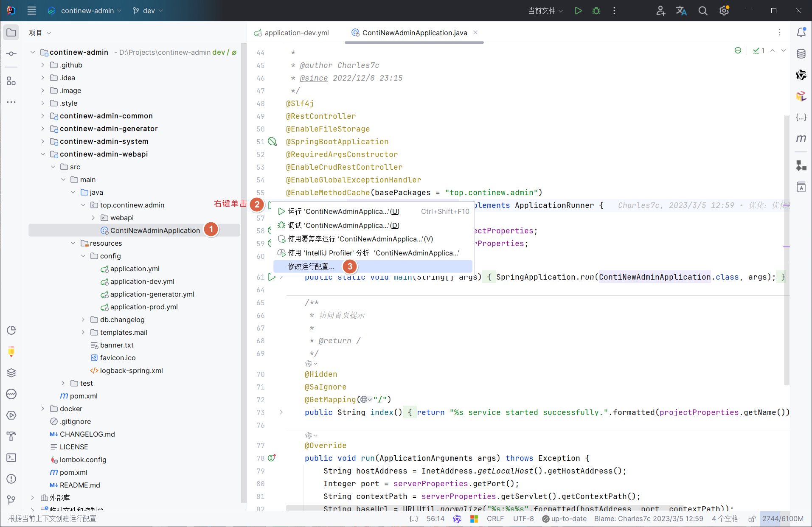Open the Commit tool window
The image size is (812, 527).
11,54
